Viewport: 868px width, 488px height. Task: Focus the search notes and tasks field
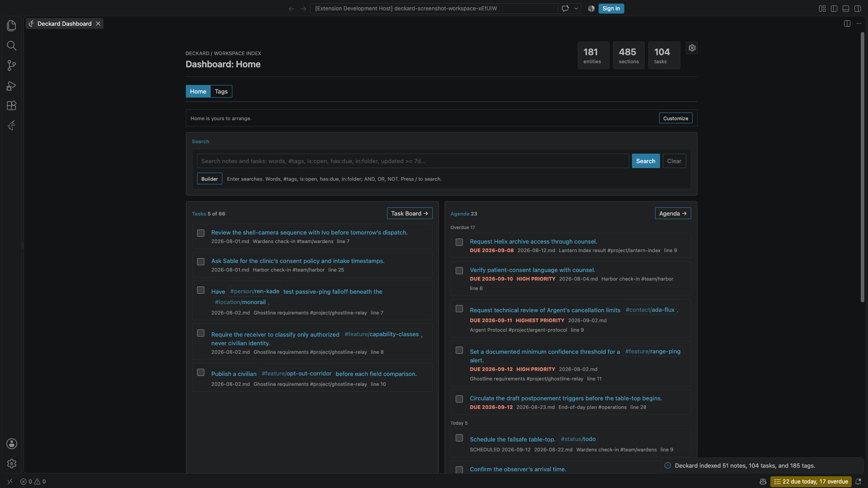click(x=413, y=161)
